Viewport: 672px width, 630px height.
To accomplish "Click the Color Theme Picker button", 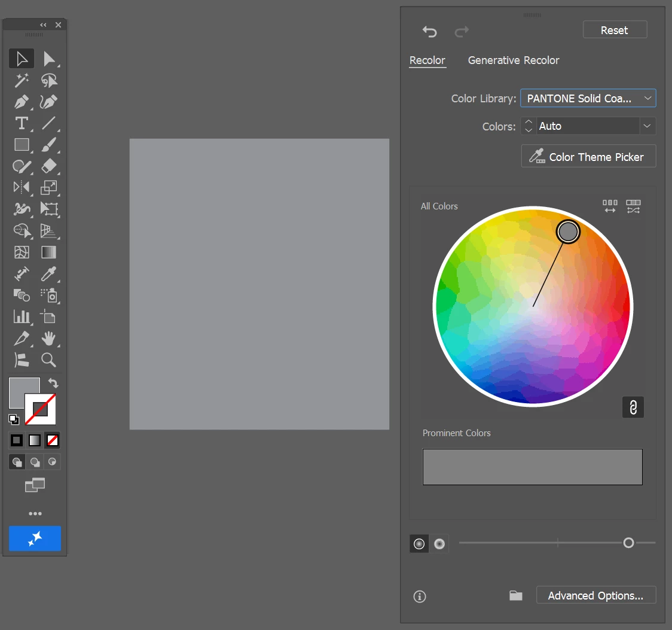I will point(588,156).
